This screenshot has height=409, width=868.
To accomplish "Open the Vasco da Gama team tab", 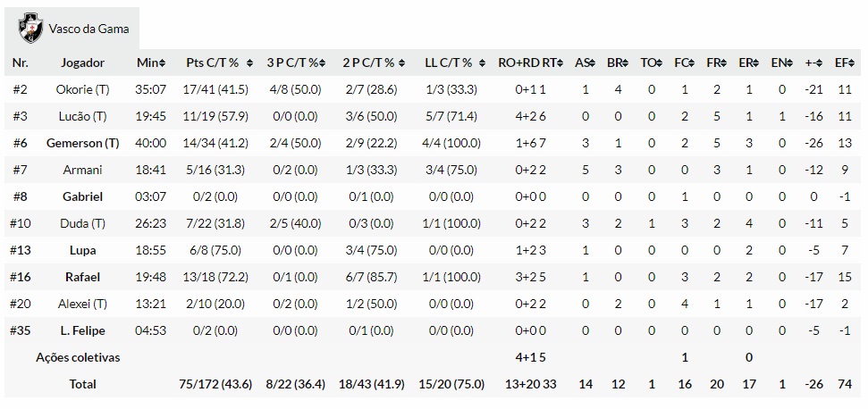I will point(88,28).
